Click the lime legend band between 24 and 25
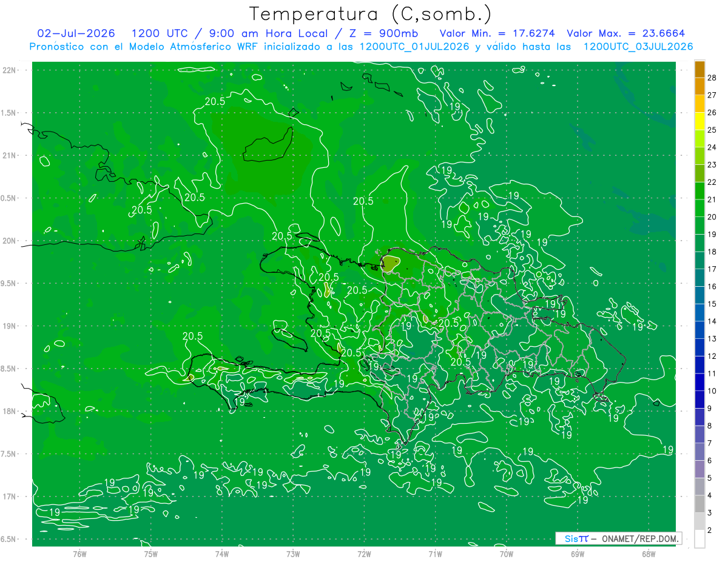 click(x=699, y=139)
